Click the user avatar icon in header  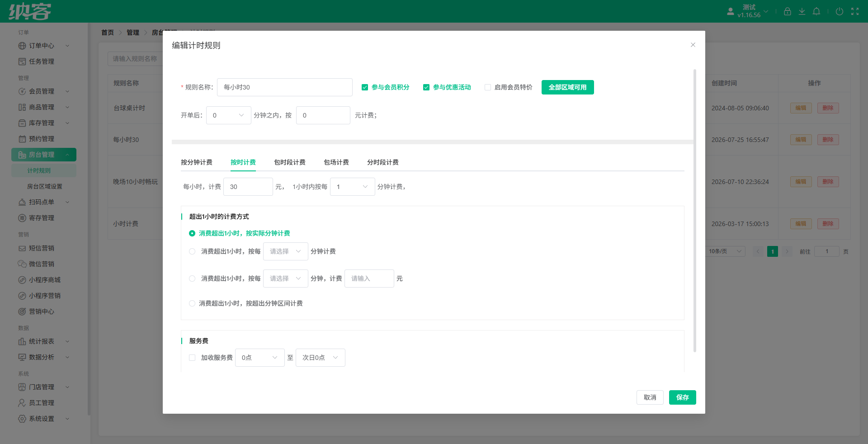point(730,11)
